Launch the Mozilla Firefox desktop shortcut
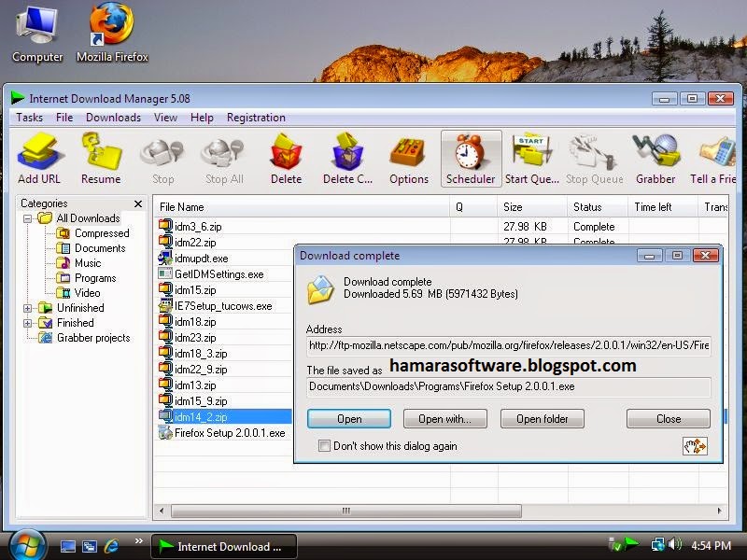 (112, 35)
